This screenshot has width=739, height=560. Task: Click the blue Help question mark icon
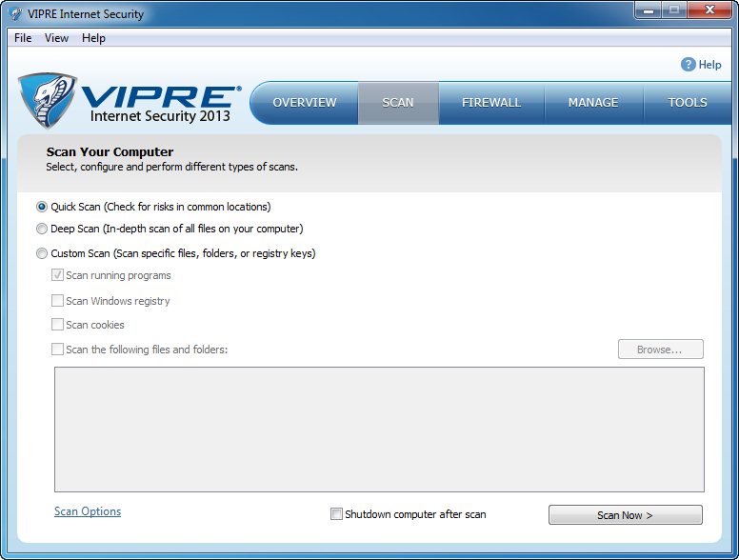pos(689,65)
